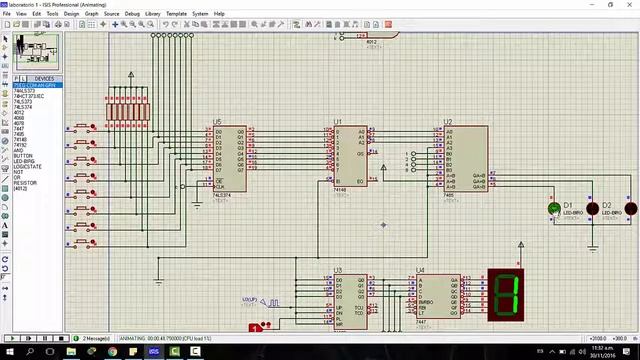Viewport: 640px width, 360px height.
Task: Click the Stop simulation button
Action: point(61,338)
